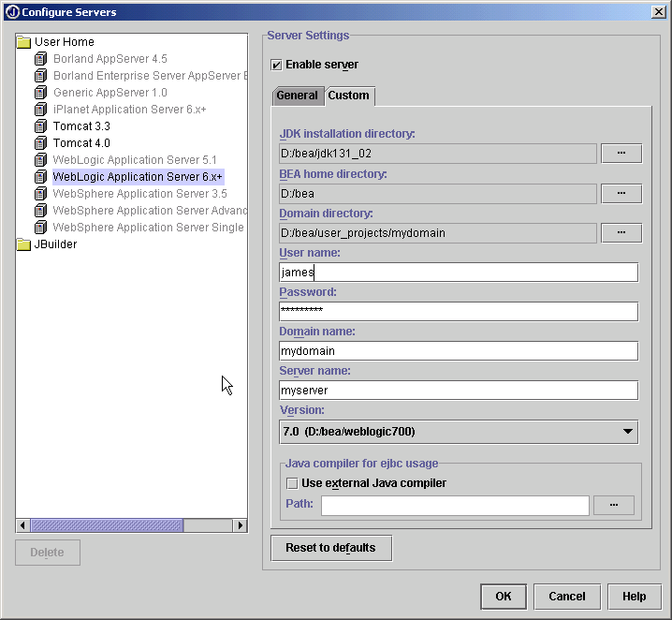The image size is (672, 620).
Task: Click the horizontal scrollbar thumb in server list
Action: pos(107,525)
